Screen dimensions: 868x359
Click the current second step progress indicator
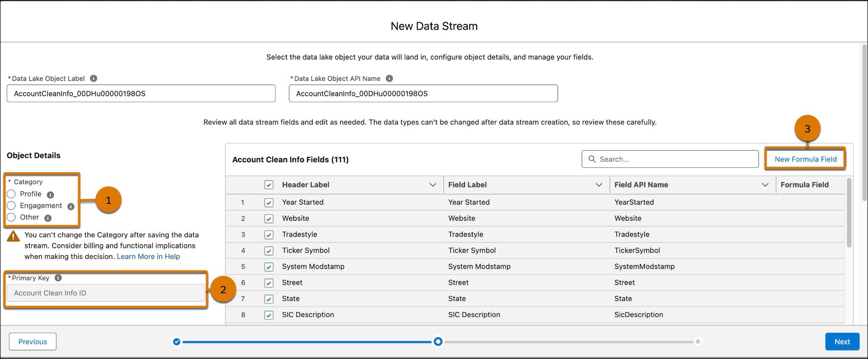[x=438, y=342]
